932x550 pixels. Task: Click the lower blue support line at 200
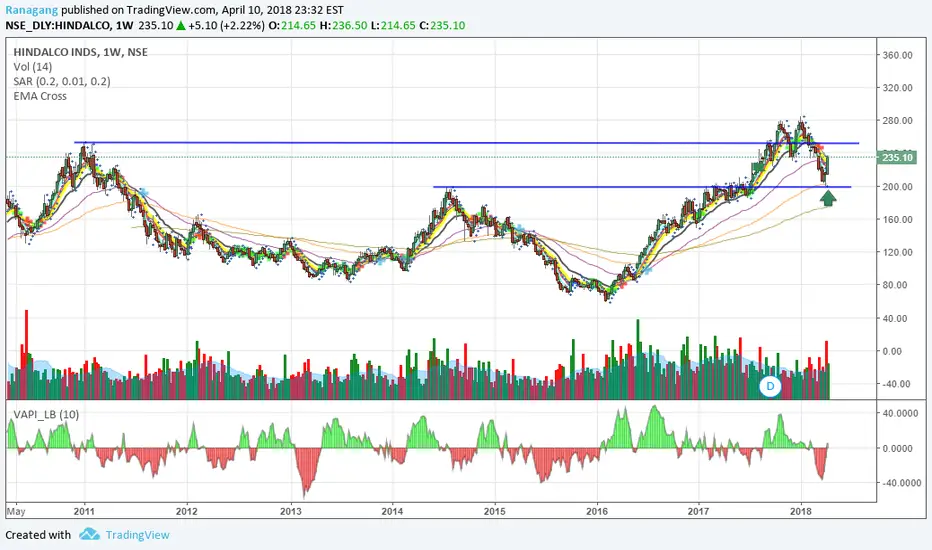tap(642, 187)
